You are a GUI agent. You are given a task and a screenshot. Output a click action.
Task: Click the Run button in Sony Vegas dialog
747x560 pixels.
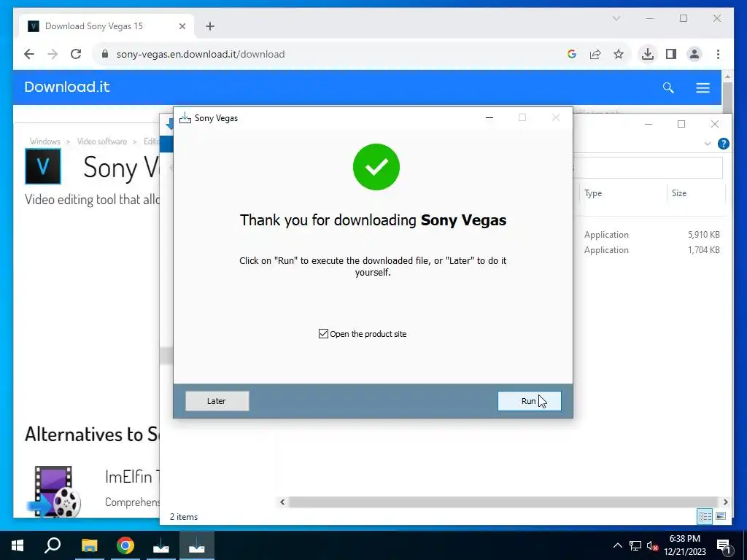(530, 401)
